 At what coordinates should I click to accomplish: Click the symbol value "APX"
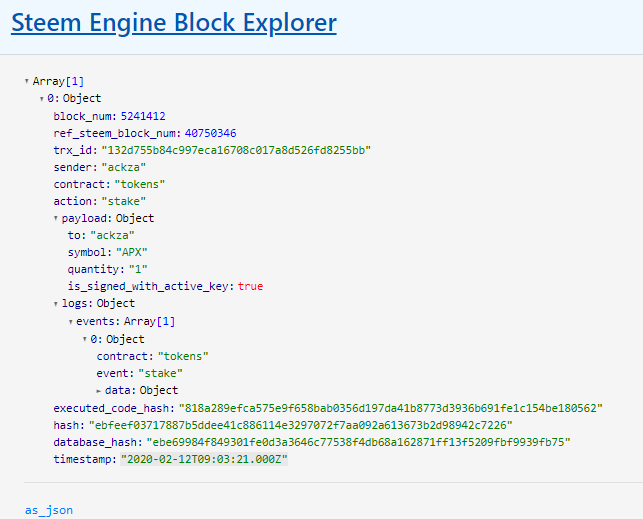click(x=132, y=252)
